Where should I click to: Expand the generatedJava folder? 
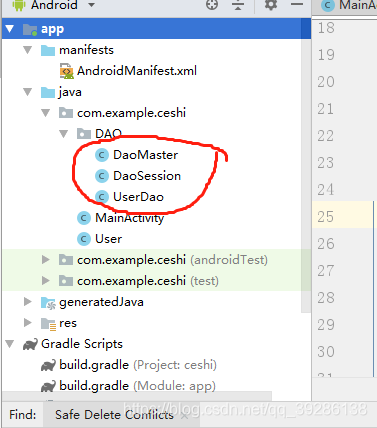point(28,302)
